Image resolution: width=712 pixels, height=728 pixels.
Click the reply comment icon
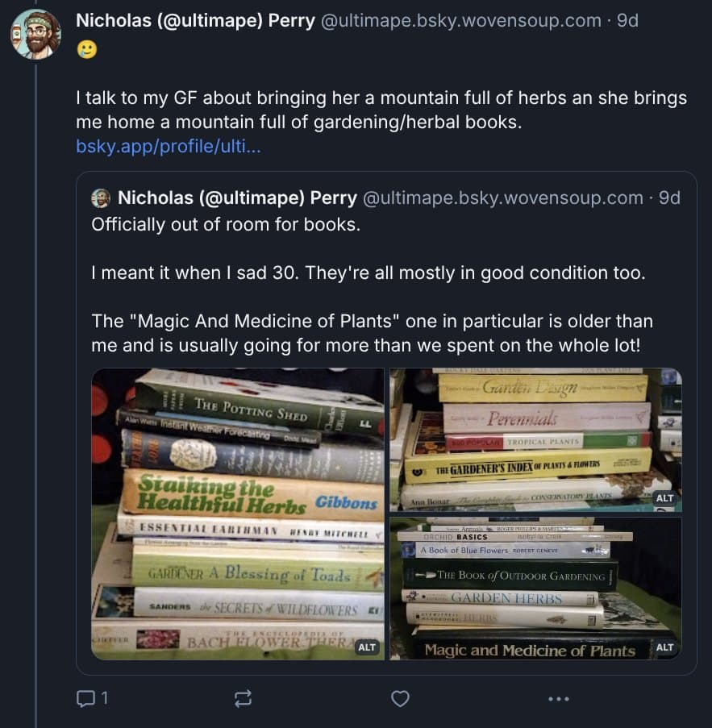[x=86, y=698]
